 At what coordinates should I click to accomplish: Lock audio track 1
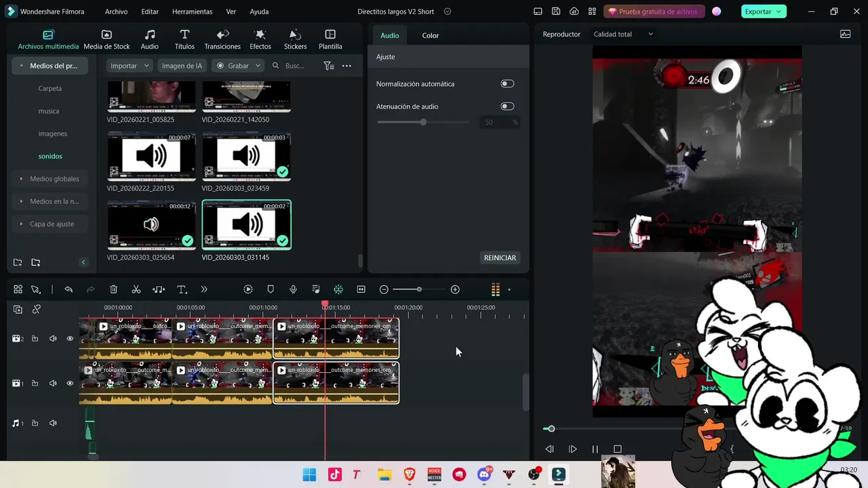(x=35, y=423)
